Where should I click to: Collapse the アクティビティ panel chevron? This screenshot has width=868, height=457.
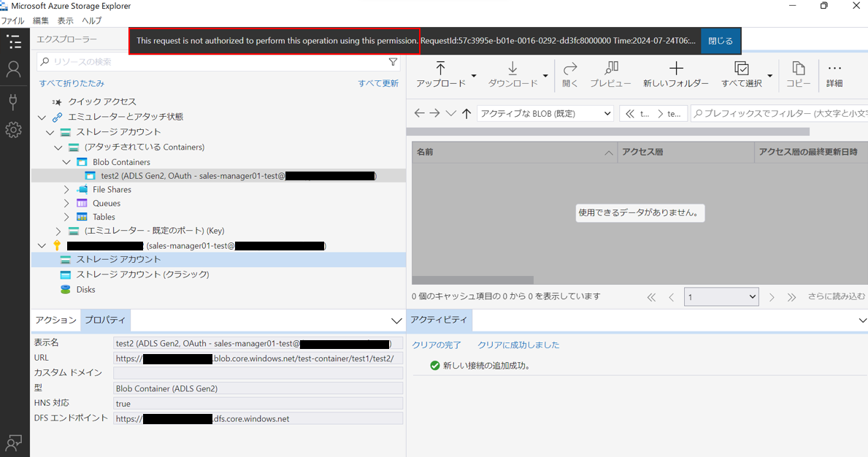(862, 320)
